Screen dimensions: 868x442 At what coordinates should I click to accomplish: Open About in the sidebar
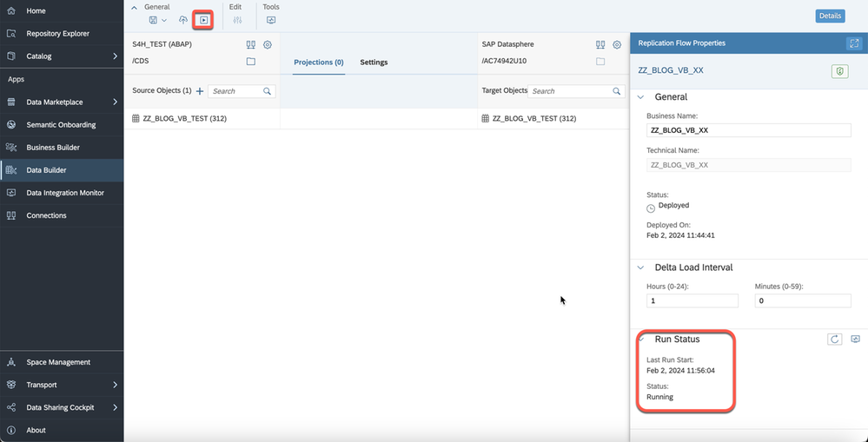(x=62, y=431)
